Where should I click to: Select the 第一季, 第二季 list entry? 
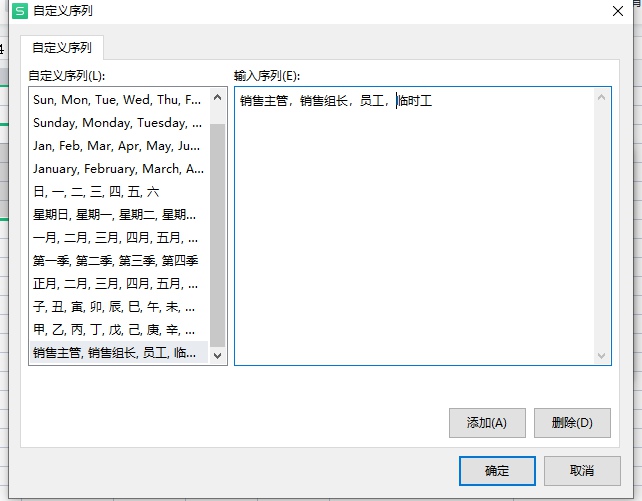click(119, 260)
